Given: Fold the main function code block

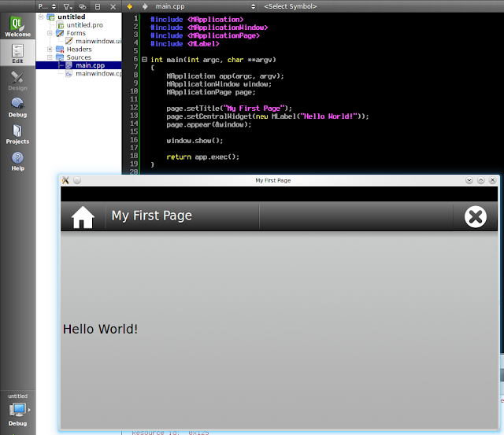Looking at the screenshot, I should tap(145, 60).
